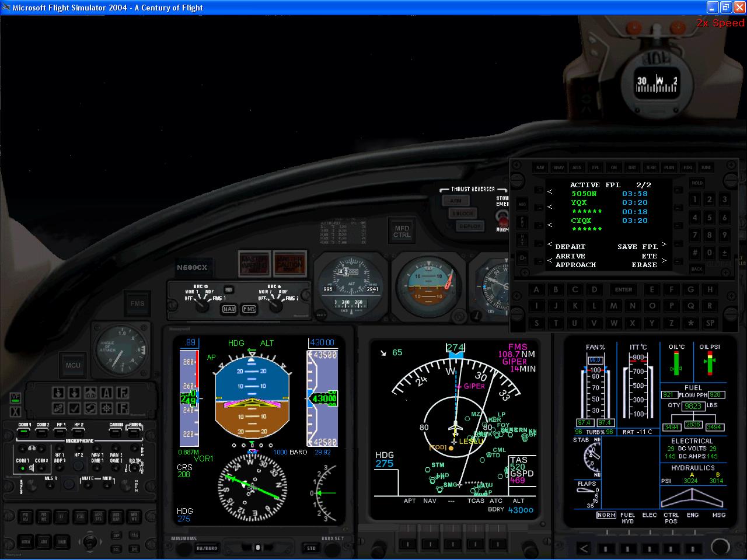Screen dimensions: 747x560
Task: Toggle the MUTE marker knob
Action: [88, 485]
